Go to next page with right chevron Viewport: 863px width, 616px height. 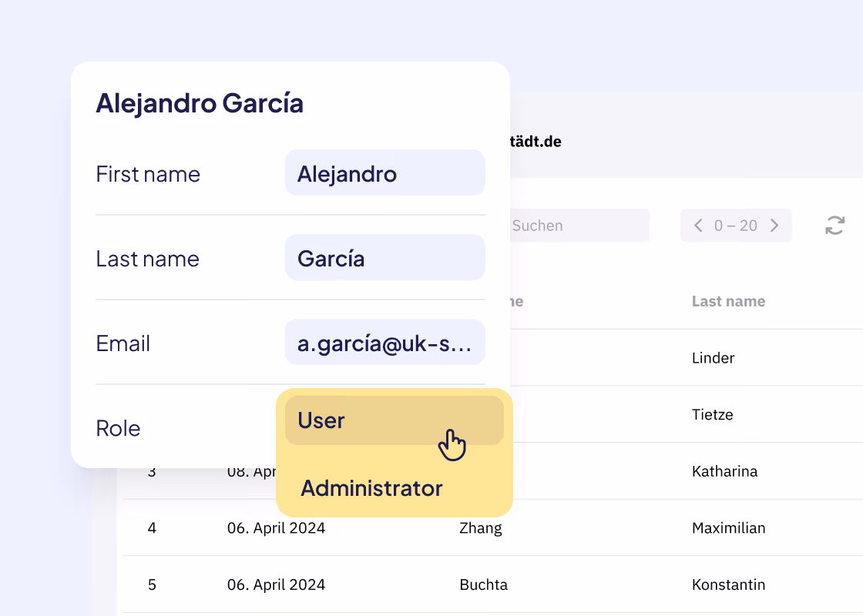click(774, 226)
